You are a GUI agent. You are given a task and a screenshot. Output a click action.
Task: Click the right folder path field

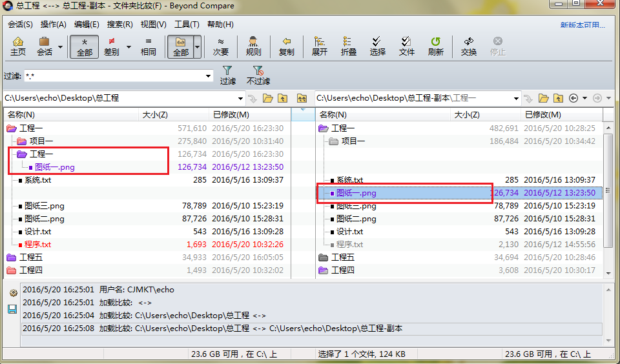pyautogui.click(x=413, y=98)
